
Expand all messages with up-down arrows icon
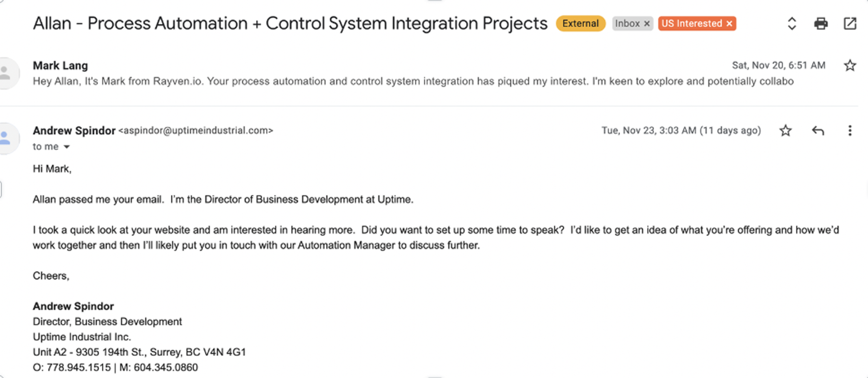click(x=792, y=24)
